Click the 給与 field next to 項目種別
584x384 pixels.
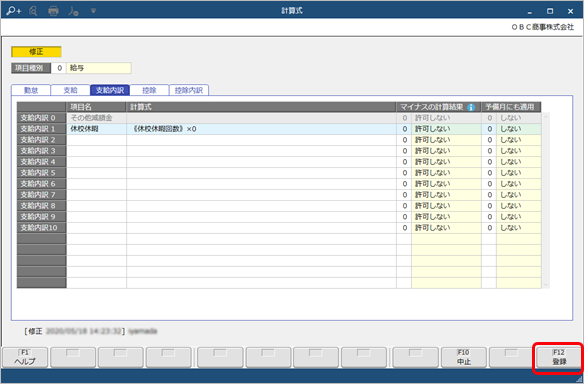99,68
